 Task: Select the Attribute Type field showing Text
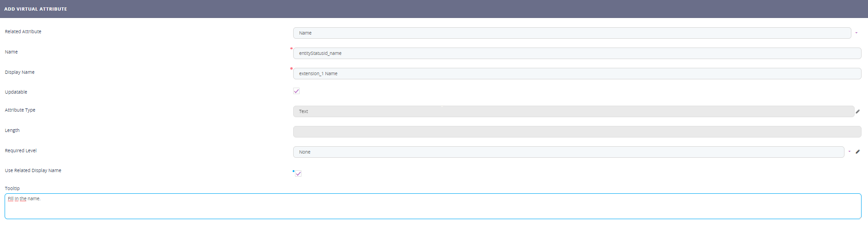[573, 112]
